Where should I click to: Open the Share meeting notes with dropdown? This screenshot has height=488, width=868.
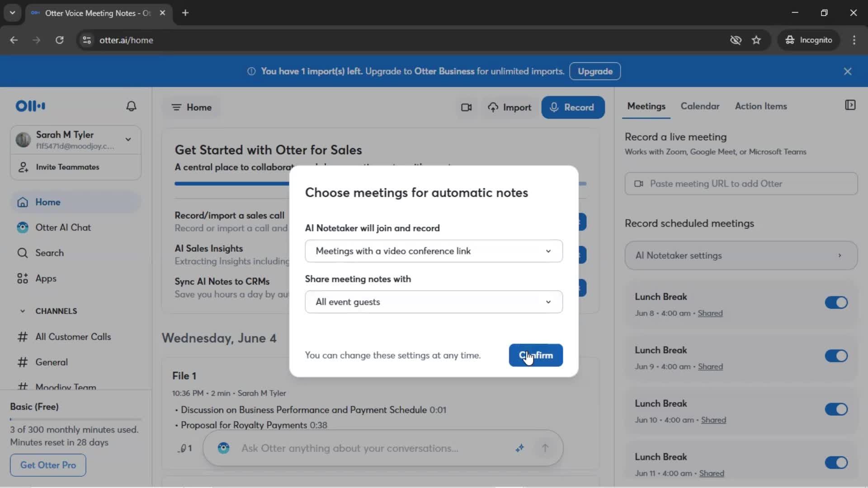(434, 302)
